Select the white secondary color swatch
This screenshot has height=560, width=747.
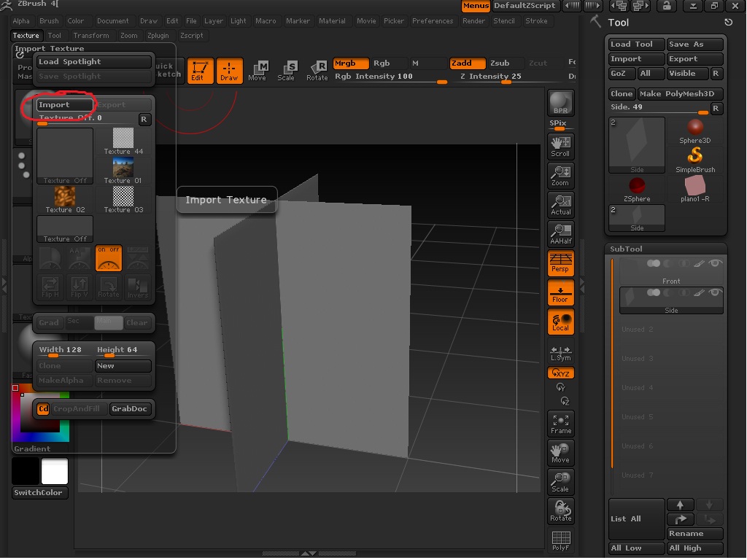click(x=54, y=472)
